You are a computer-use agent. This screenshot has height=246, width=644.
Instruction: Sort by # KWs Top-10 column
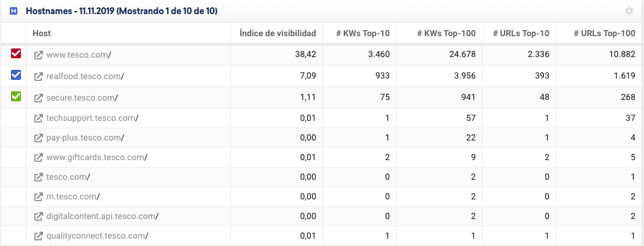click(x=365, y=33)
